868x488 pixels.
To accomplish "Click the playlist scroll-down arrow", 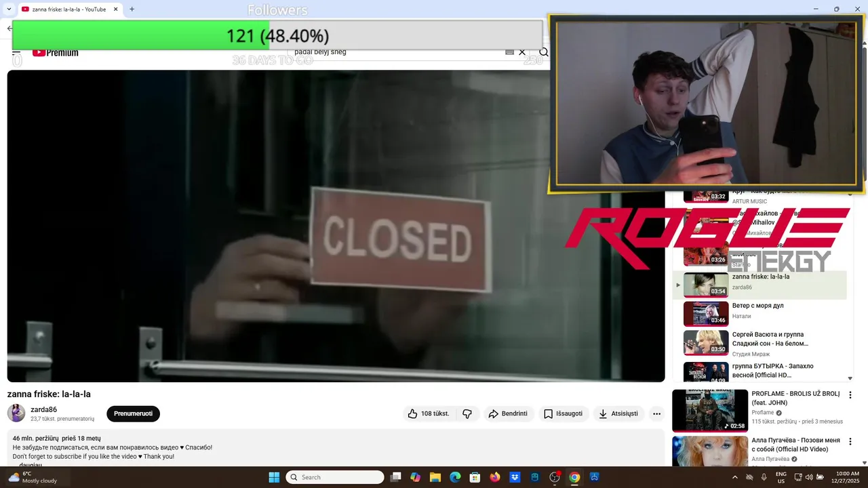I will 850,379.
